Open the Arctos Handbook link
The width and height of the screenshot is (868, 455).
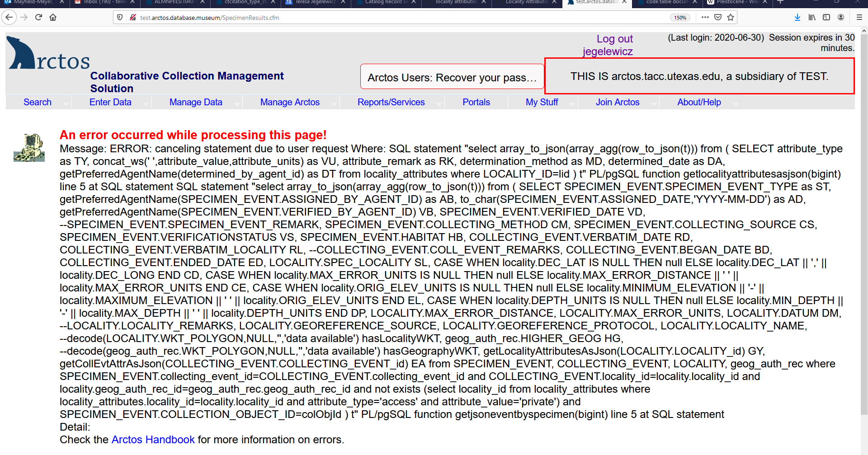click(x=153, y=440)
